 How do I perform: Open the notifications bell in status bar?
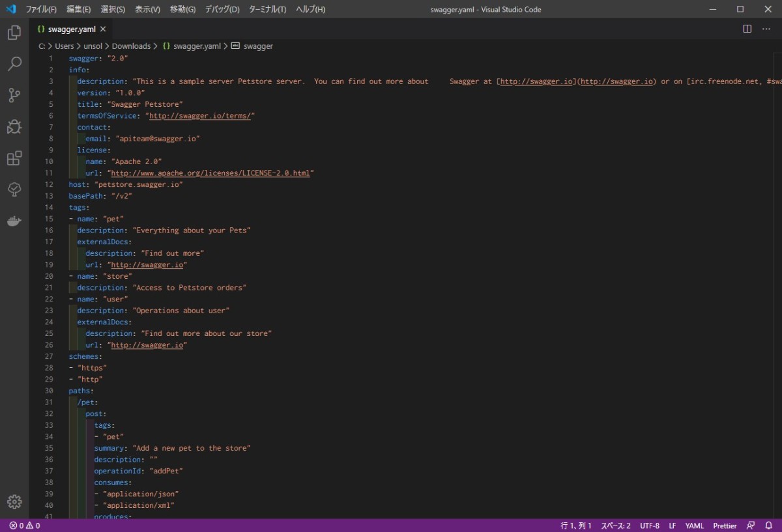point(769,525)
